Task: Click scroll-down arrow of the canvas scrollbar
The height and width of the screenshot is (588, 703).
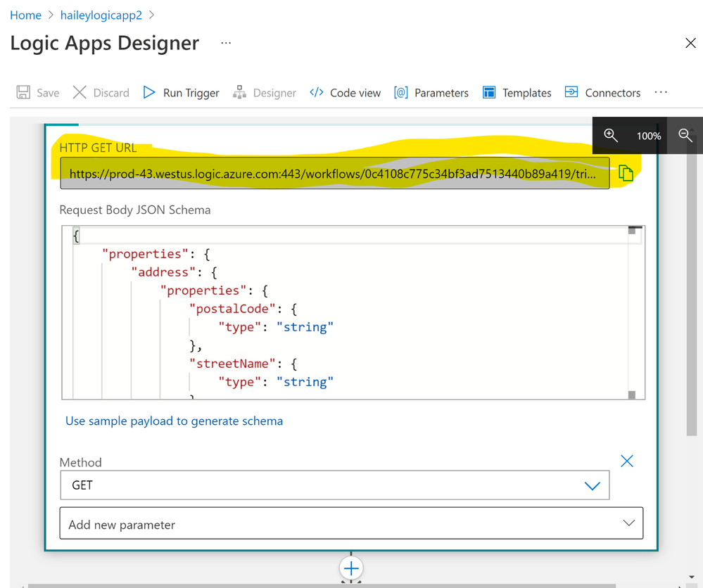Action: coord(691,577)
